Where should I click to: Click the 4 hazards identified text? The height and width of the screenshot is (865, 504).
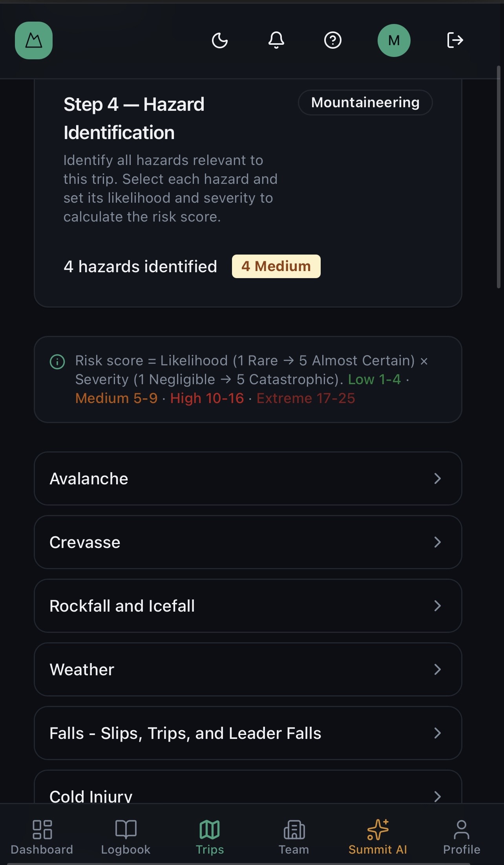[x=141, y=266]
